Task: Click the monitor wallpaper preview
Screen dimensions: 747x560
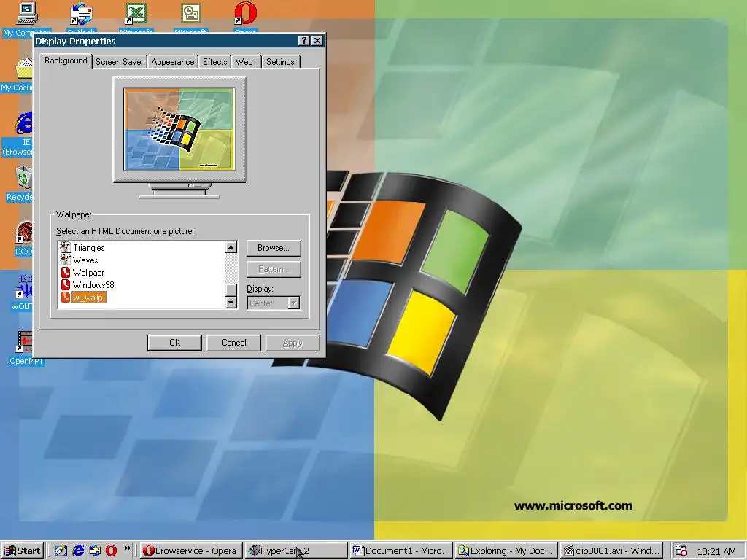Action: click(x=179, y=129)
